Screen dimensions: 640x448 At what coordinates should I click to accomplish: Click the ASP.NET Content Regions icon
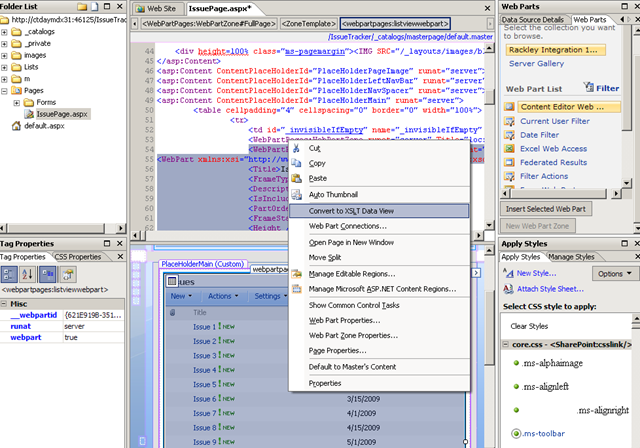click(x=296, y=289)
